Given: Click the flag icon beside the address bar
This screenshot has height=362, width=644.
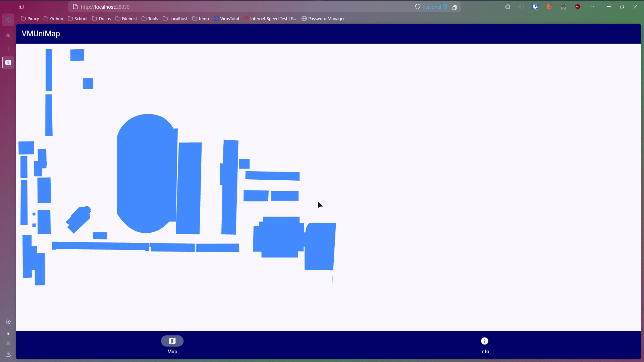Looking at the screenshot, I should pos(455,7).
